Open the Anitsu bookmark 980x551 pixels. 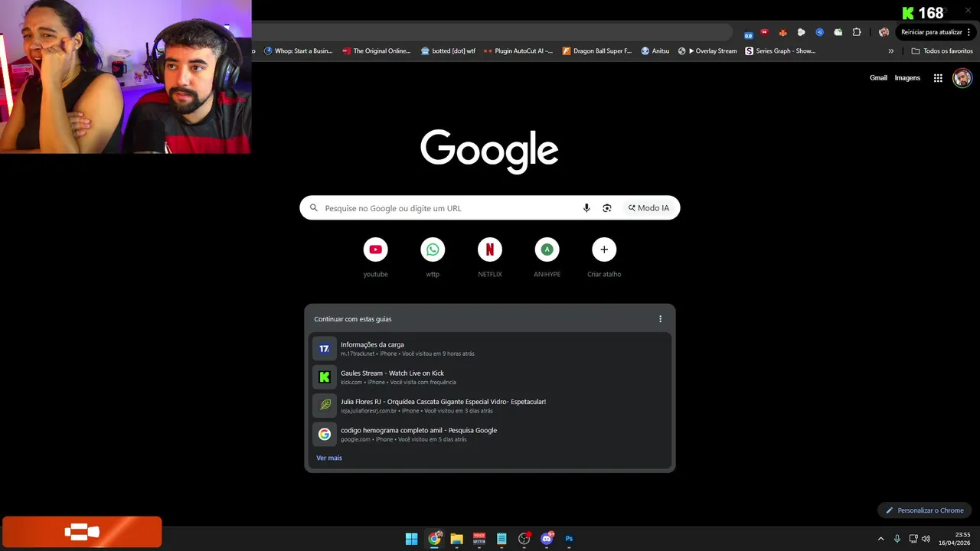655,51
